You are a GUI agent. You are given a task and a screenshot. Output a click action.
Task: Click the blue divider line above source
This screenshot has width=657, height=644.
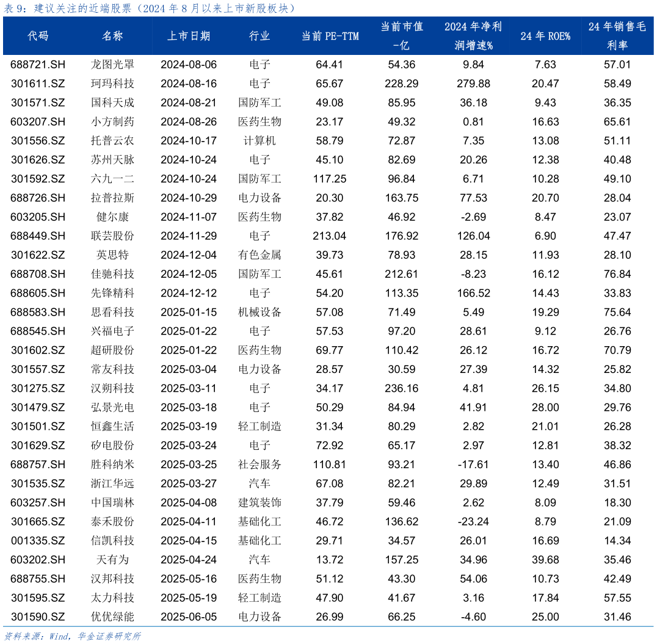click(328, 626)
